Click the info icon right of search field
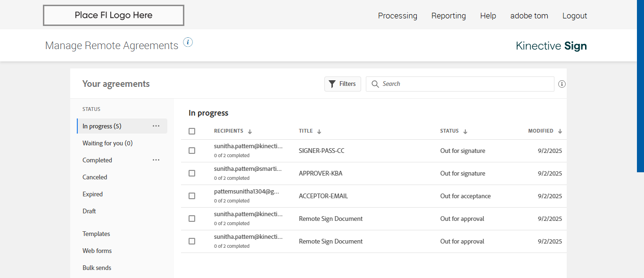This screenshot has height=278, width=644. [561, 84]
